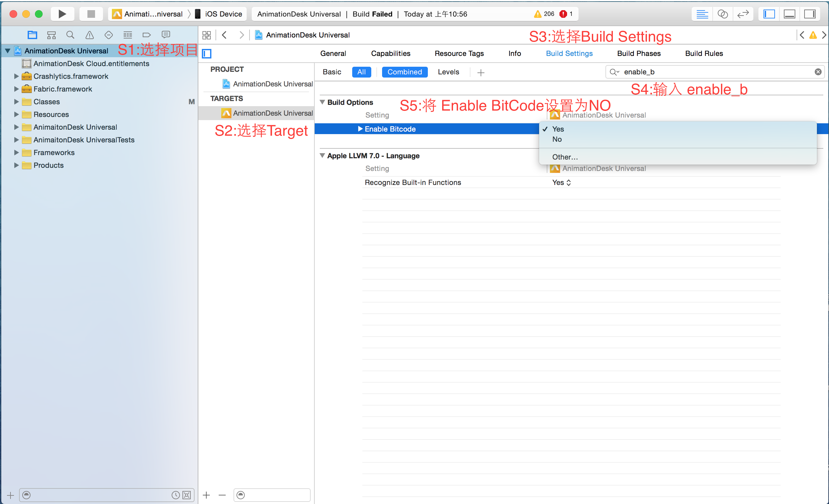Select the Levels view option
829x504 pixels.
click(448, 72)
